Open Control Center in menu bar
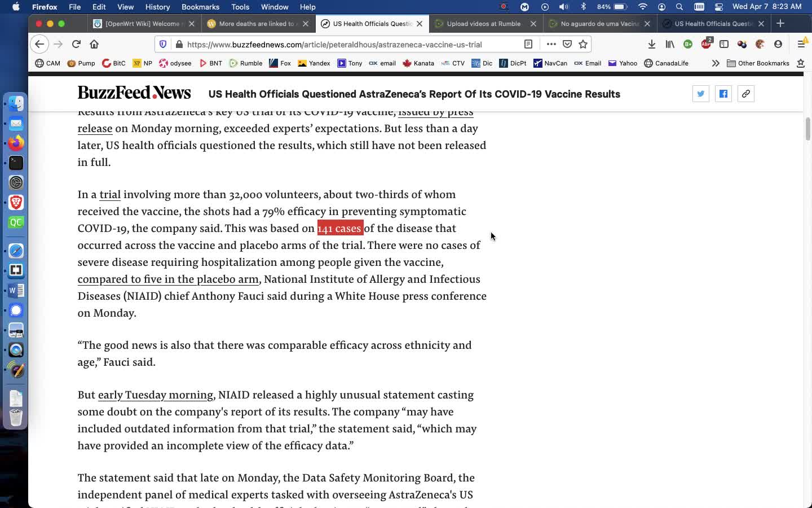The image size is (812, 508). point(718,7)
